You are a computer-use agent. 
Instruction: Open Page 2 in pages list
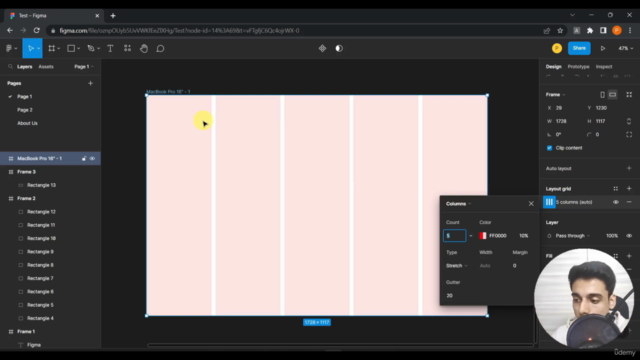(25, 110)
